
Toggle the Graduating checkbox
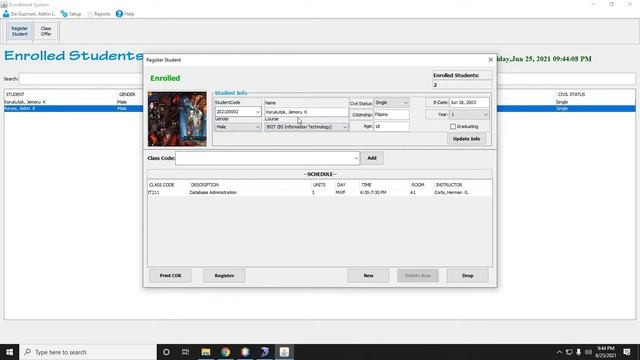453,127
